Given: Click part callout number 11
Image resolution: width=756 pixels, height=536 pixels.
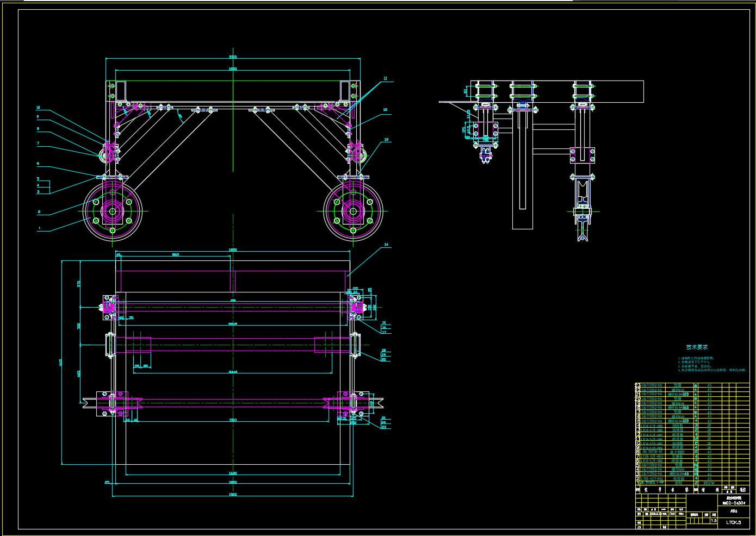Looking at the screenshot, I should click(x=385, y=78).
